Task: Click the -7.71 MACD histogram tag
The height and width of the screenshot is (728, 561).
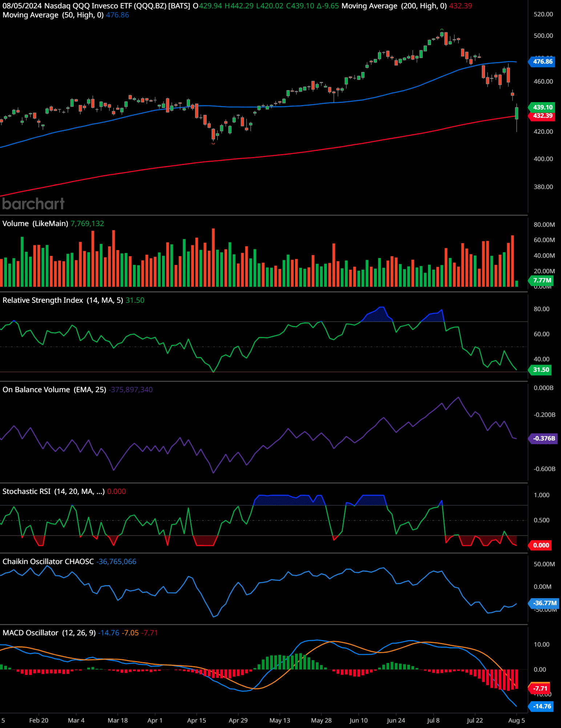Action: [x=540, y=688]
